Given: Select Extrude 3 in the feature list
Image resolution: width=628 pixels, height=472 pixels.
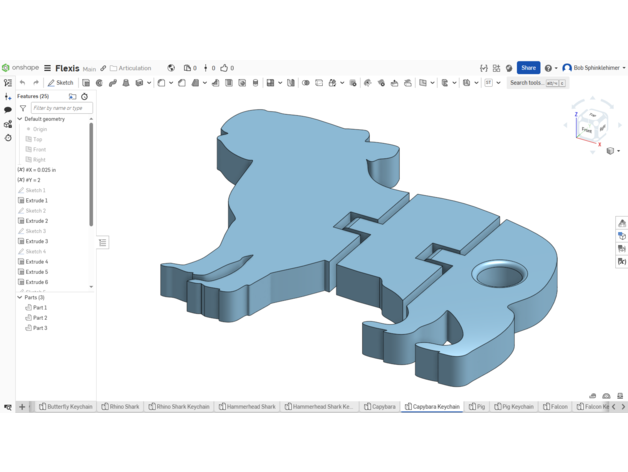Looking at the screenshot, I should point(36,241).
